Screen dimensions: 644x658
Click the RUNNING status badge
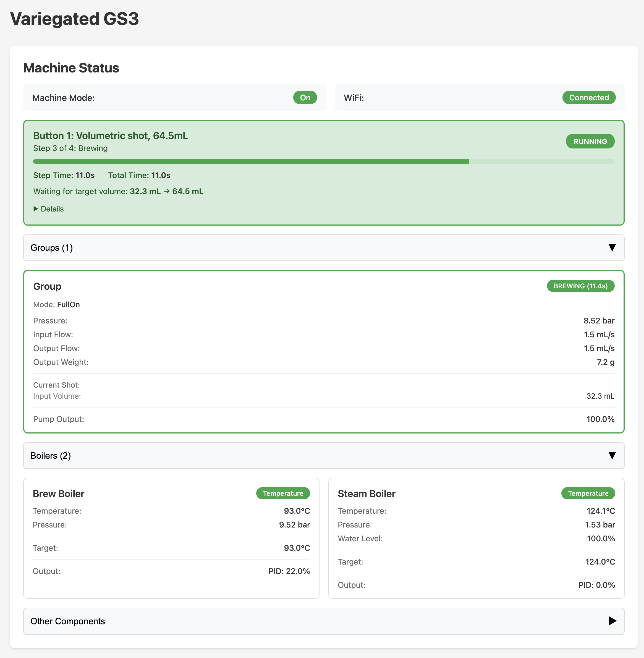coord(590,141)
